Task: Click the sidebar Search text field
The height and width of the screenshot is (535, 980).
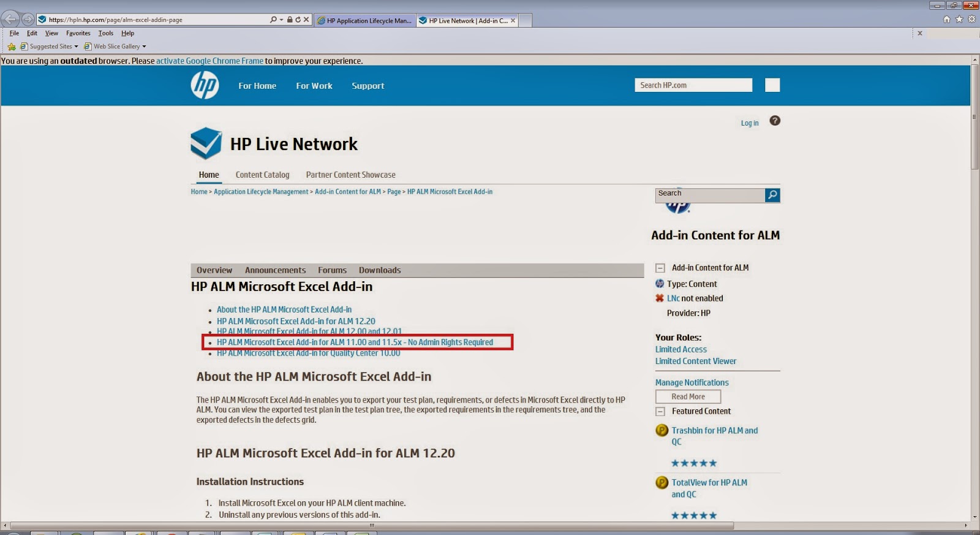Action: point(710,195)
